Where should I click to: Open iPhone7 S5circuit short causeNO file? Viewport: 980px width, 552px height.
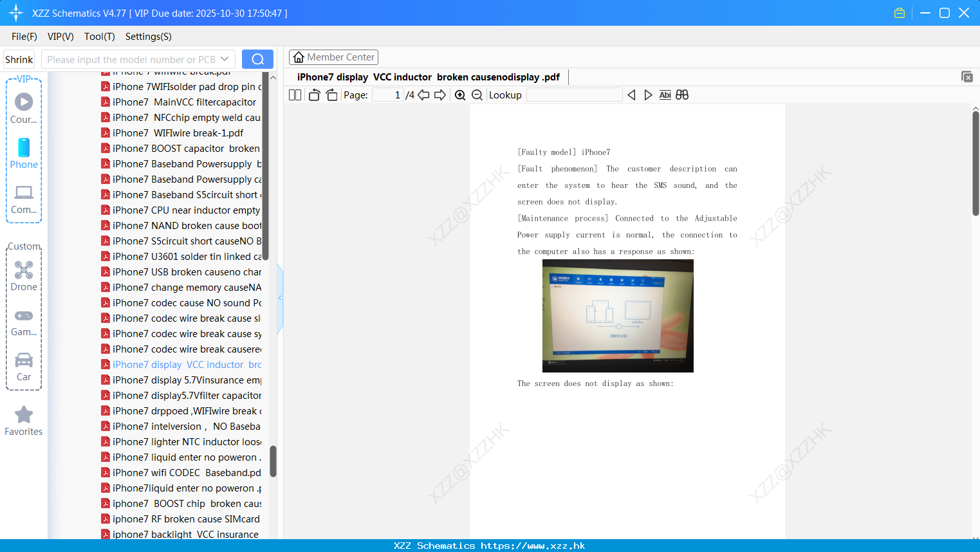pos(181,241)
